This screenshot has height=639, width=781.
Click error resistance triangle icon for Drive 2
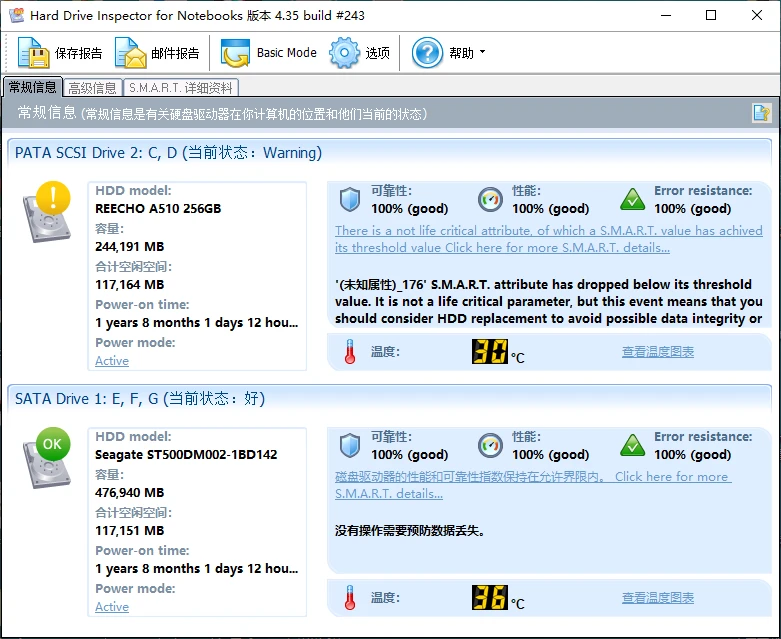633,199
